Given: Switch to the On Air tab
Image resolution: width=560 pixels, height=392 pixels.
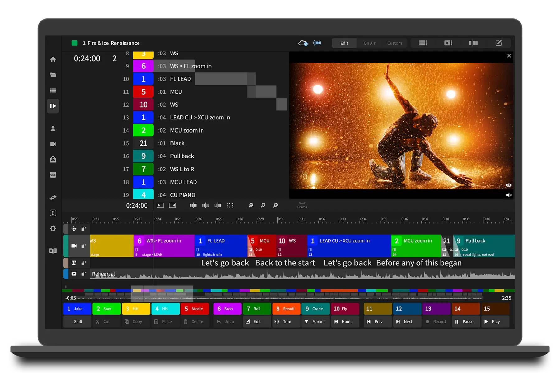Looking at the screenshot, I should [x=369, y=43].
